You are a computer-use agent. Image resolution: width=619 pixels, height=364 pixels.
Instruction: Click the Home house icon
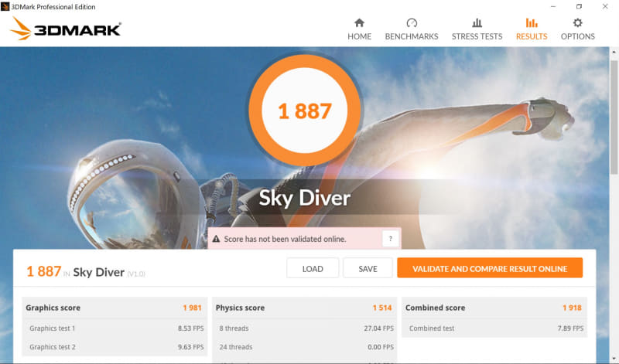pos(359,22)
